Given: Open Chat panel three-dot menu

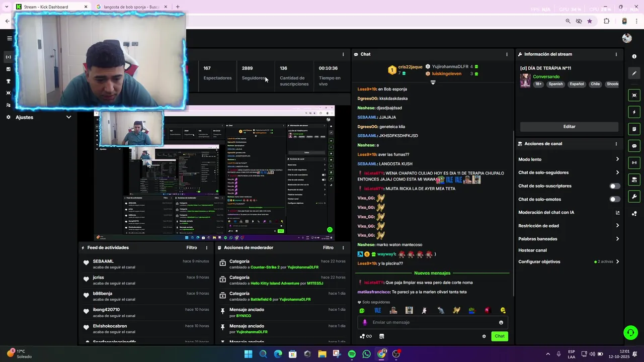Looking at the screenshot, I should 507,54.
